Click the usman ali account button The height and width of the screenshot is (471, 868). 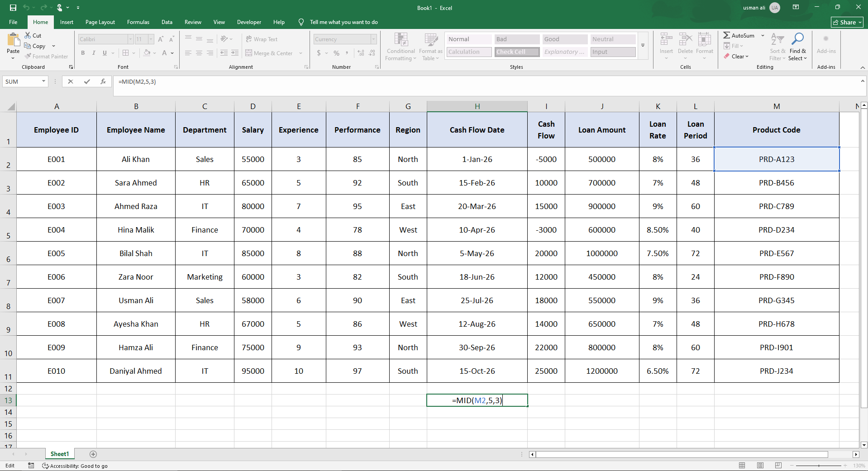tap(761, 8)
